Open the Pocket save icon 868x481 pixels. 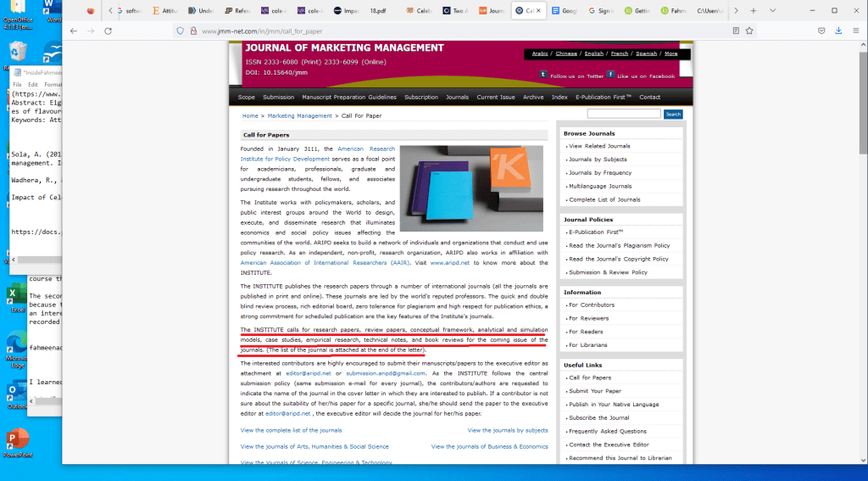[821, 31]
